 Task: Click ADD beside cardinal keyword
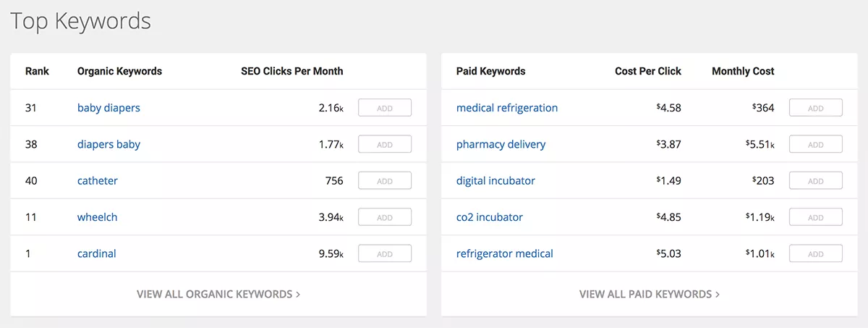pyautogui.click(x=384, y=253)
